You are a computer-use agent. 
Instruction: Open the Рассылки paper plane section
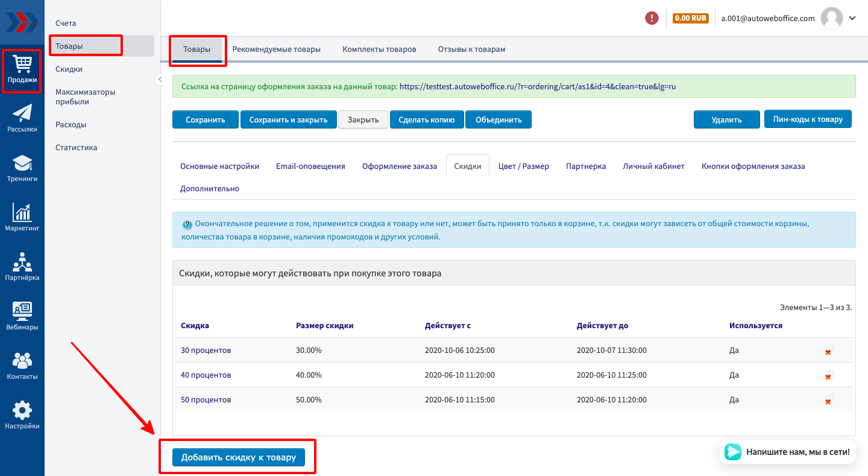click(22, 118)
